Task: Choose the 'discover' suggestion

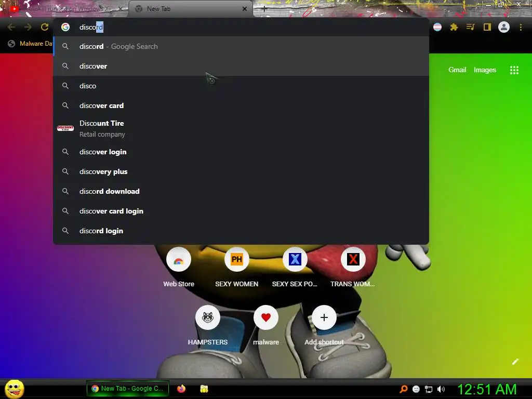Action: tap(241, 66)
